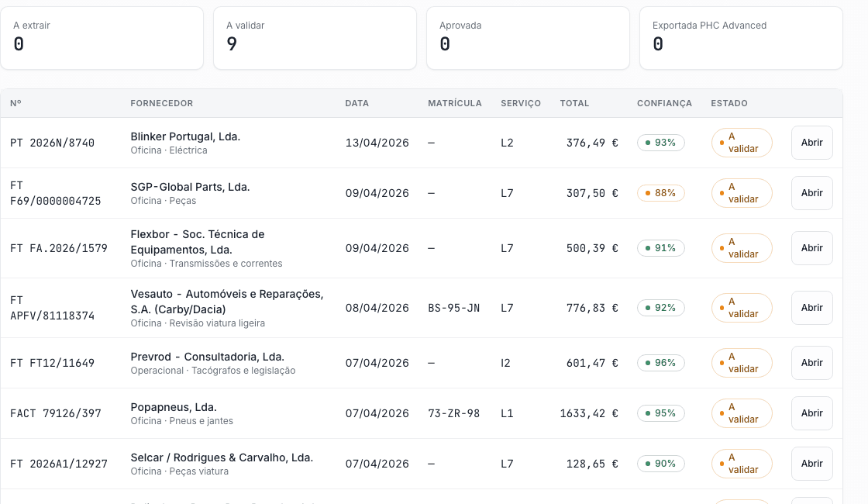Click the 91% confidence badge
The height and width of the screenshot is (504, 868).
click(x=661, y=248)
